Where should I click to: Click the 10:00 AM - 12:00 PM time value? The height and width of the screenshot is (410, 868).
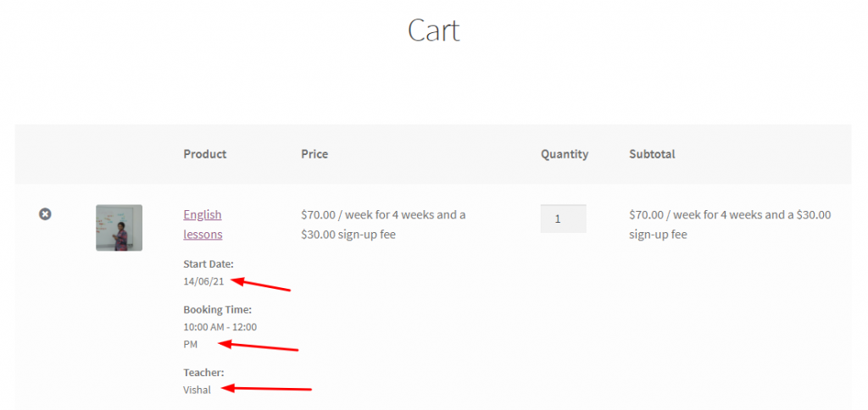click(x=220, y=335)
